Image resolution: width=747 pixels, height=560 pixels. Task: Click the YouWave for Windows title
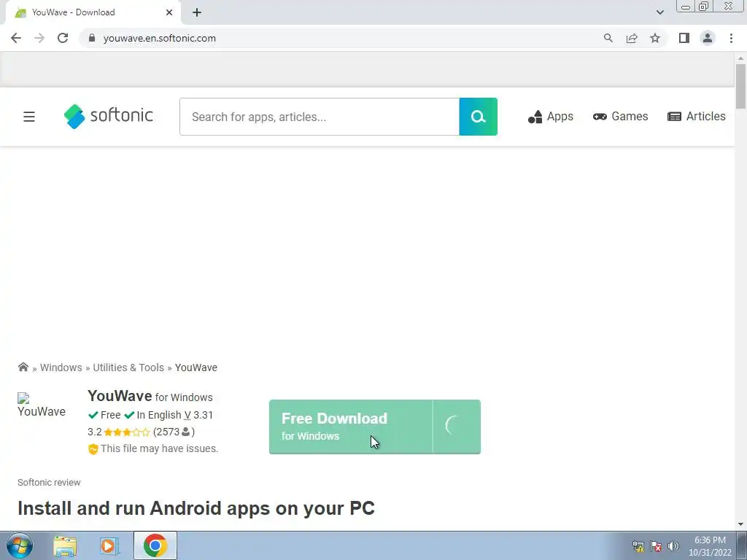click(150, 396)
